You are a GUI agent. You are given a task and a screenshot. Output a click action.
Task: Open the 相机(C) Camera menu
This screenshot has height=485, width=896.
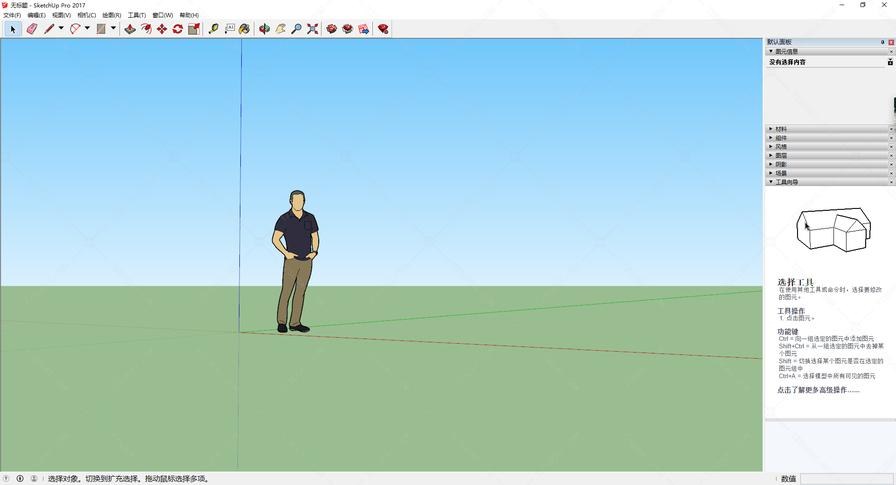(86, 15)
